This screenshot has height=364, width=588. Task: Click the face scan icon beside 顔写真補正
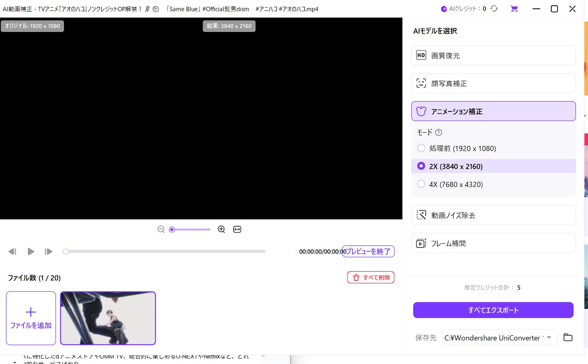click(x=421, y=83)
